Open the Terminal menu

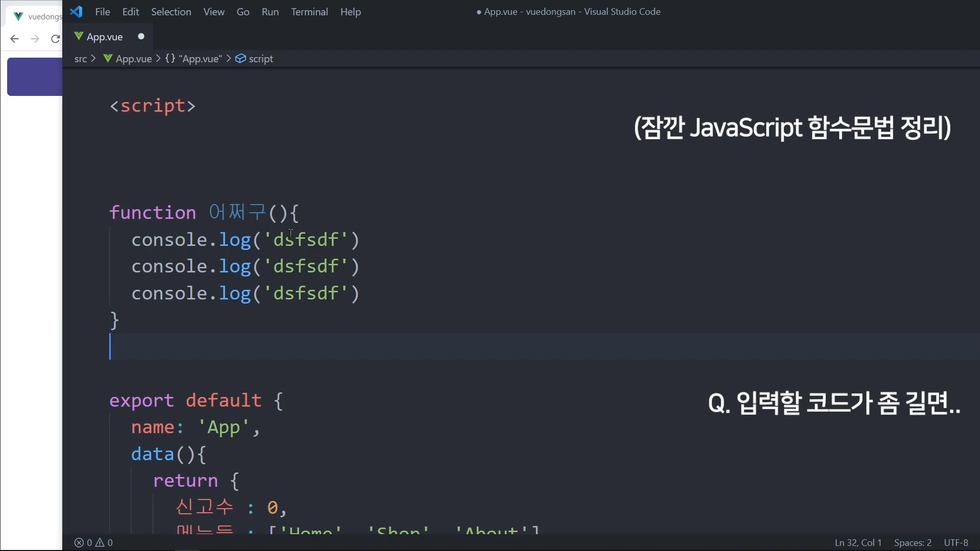[309, 12]
